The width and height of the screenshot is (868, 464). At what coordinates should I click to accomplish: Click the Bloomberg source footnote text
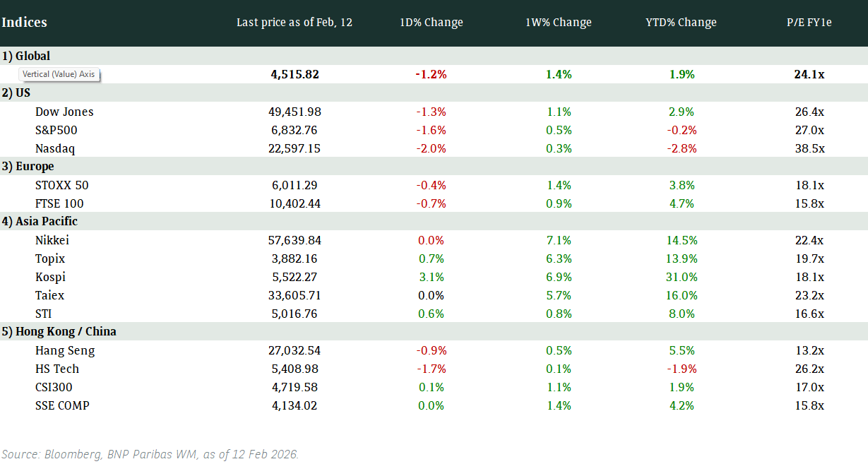coord(150,454)
